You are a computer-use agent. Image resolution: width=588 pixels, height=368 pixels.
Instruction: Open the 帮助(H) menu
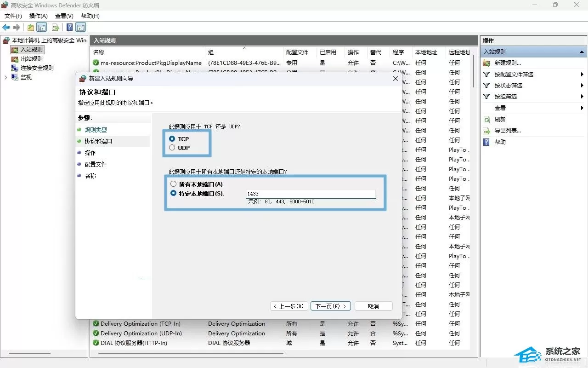click(x=90, y=16)
